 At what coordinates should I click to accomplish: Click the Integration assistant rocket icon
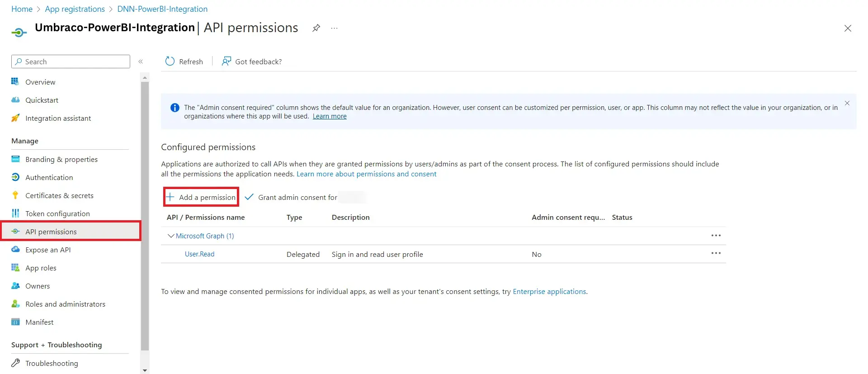coord(15,118)
